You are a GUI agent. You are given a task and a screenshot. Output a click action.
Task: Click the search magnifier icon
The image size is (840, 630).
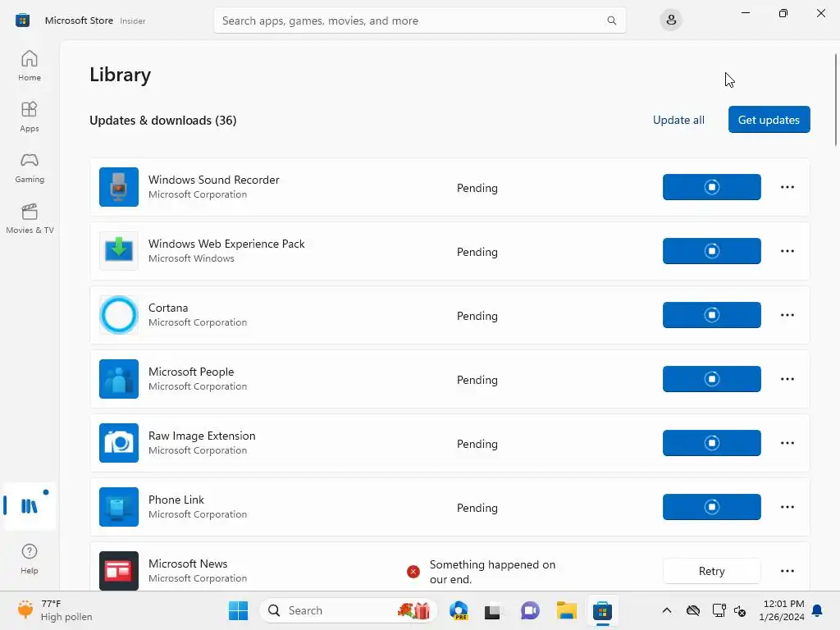[611, 21]
